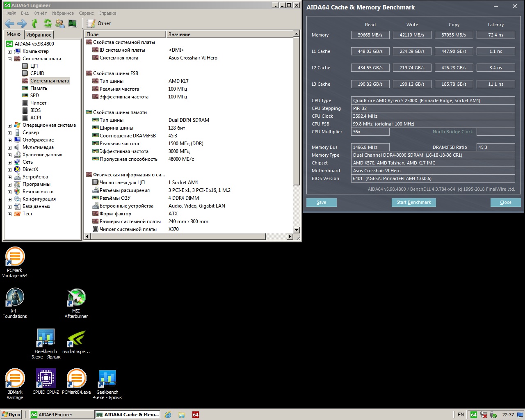Open Geekbench 3.exe desktop shortcut

46,344
